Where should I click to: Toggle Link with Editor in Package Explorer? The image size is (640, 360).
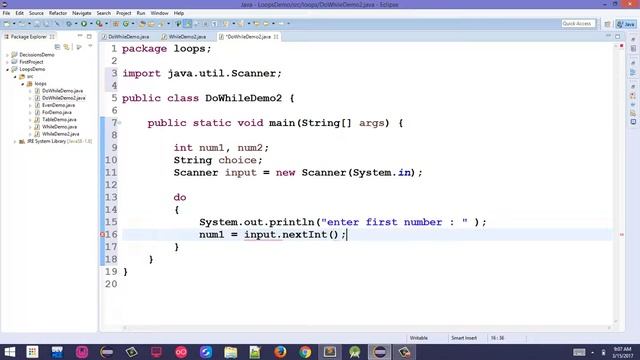[67, 47]
